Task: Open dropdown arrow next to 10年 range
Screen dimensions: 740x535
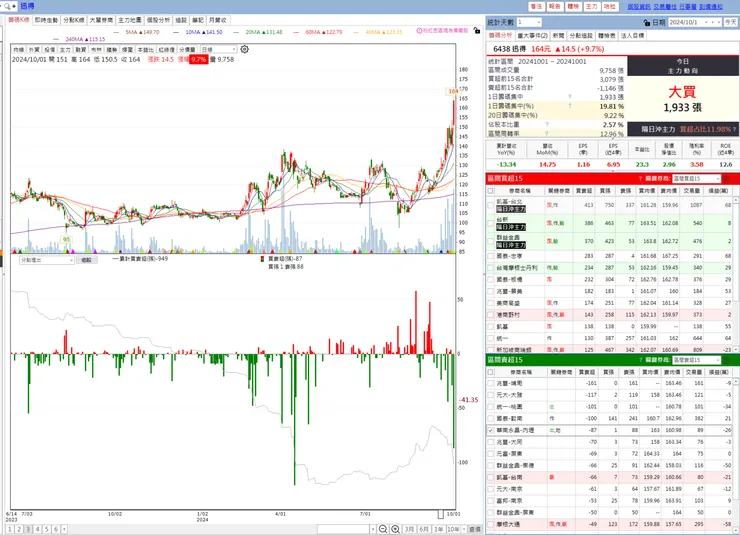Action: click(464, 529)
